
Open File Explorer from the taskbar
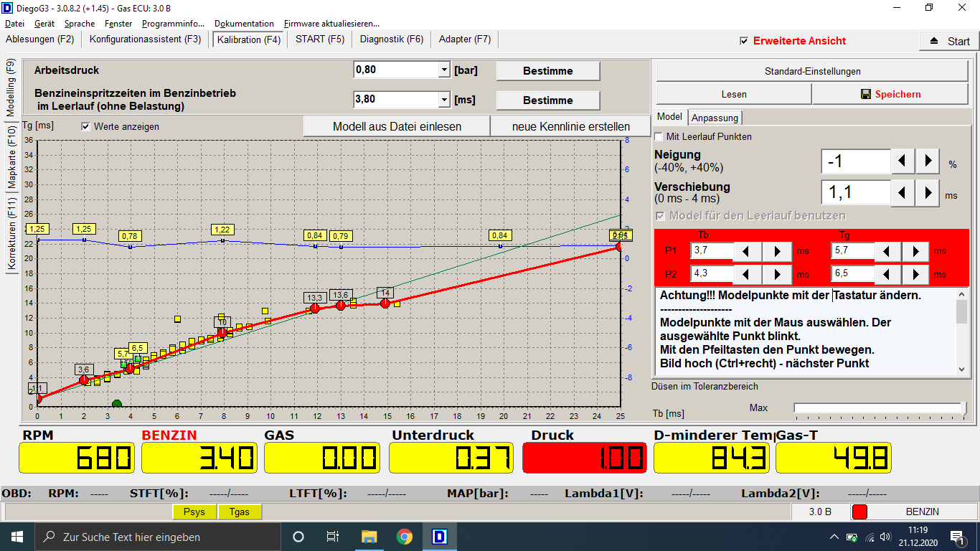click(x=369, y=537)
